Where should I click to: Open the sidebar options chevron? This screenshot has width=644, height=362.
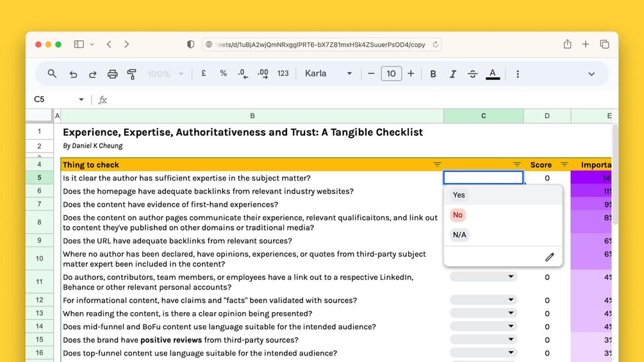(x=92, y=44)
